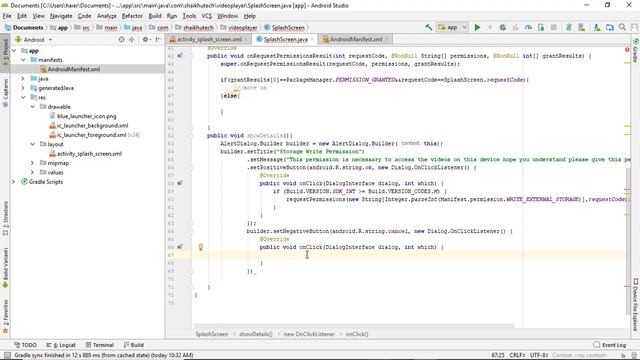The image size is (640, 360).
Task: Run the app with green play button
Action: pos(477,27)
